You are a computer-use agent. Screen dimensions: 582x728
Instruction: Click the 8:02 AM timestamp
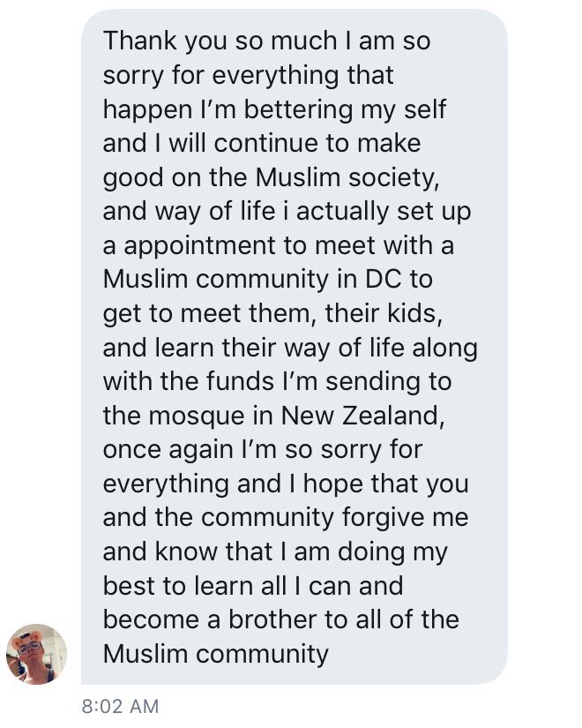tap(120, 706)
